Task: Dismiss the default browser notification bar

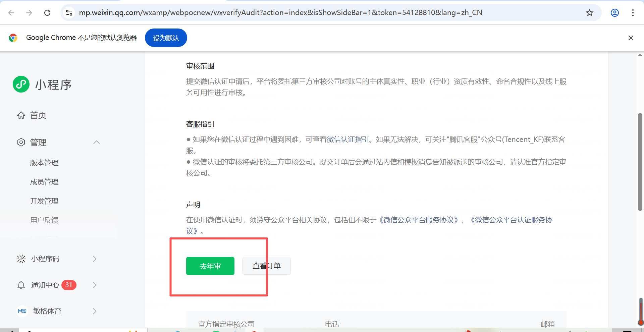Action: point(631,38)
